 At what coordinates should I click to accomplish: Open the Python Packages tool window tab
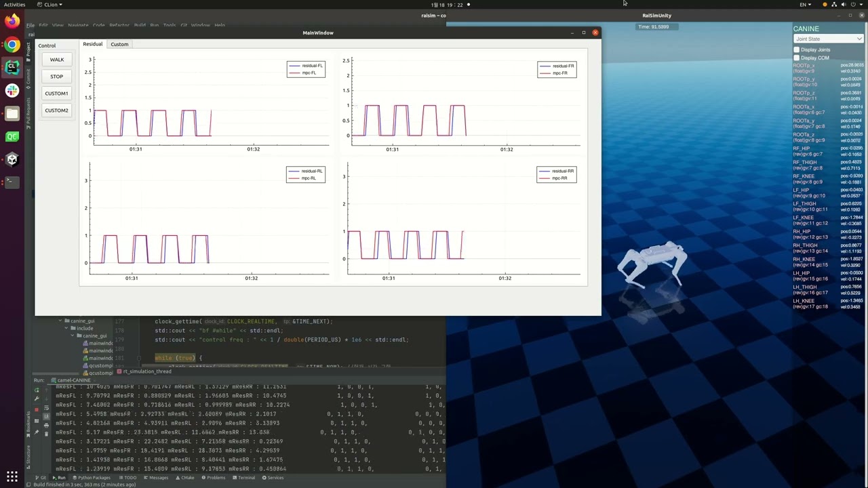click(91, 478)
